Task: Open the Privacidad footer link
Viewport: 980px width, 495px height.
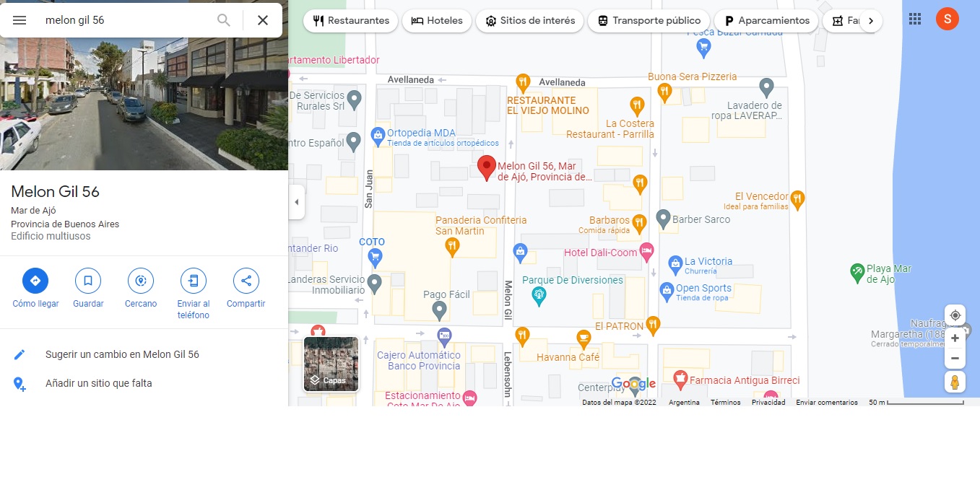Action: point(768,403)
